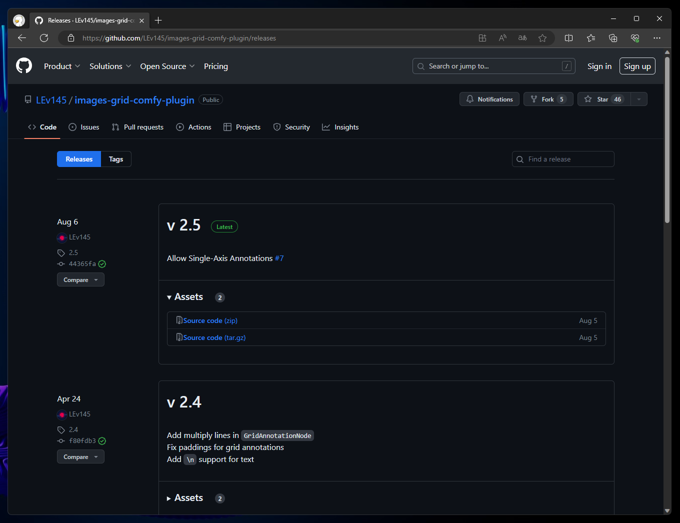
Task: Star the repository
Action: coord(604,99)
